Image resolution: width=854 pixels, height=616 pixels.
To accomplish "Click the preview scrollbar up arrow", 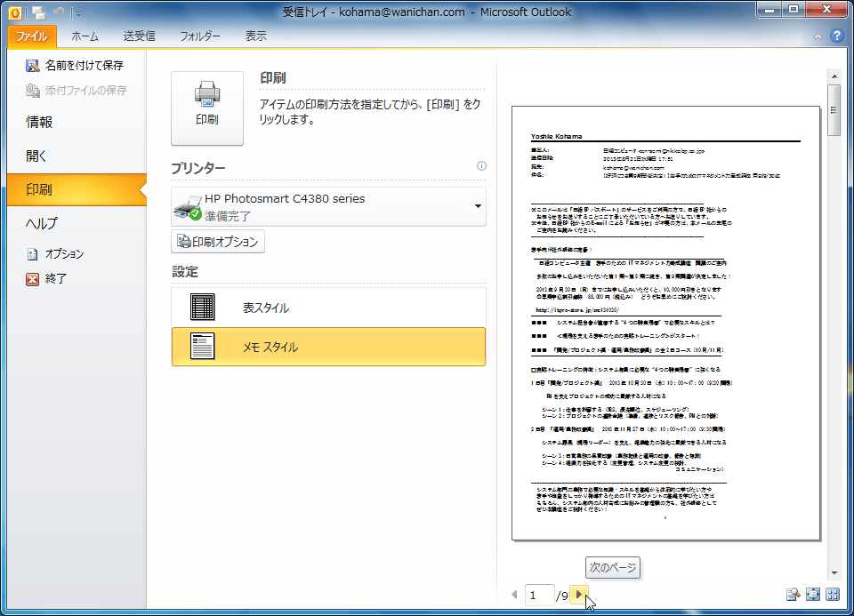I will [834, 76].
